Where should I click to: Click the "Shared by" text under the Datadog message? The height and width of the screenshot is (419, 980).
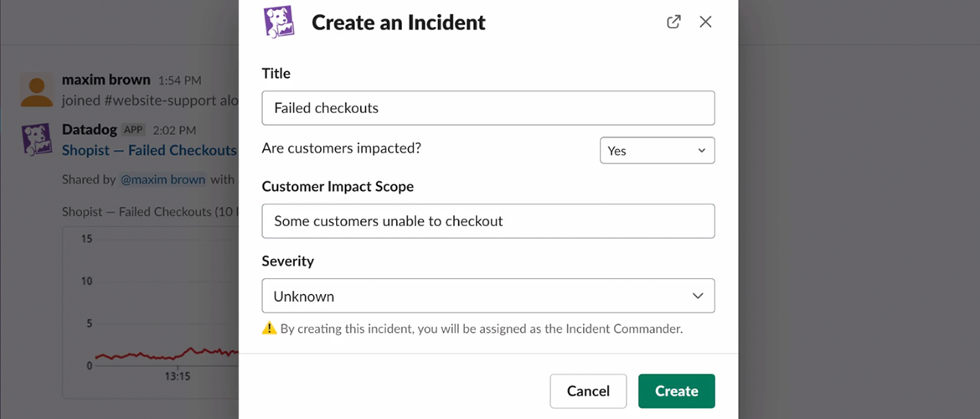[x=89, y=179]
